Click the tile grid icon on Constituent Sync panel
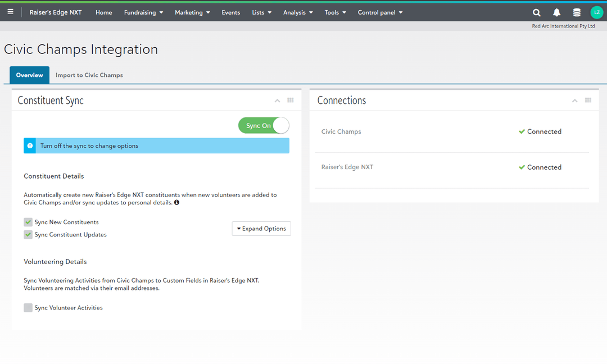The width and height of the screenshot is (607, 364). tap(291, 100)
